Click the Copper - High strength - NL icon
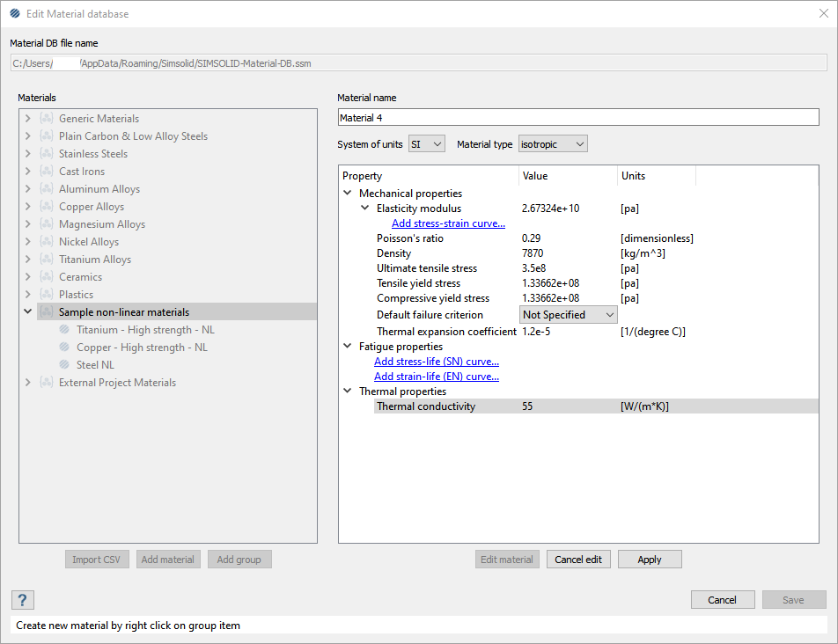 pos(64,348)
